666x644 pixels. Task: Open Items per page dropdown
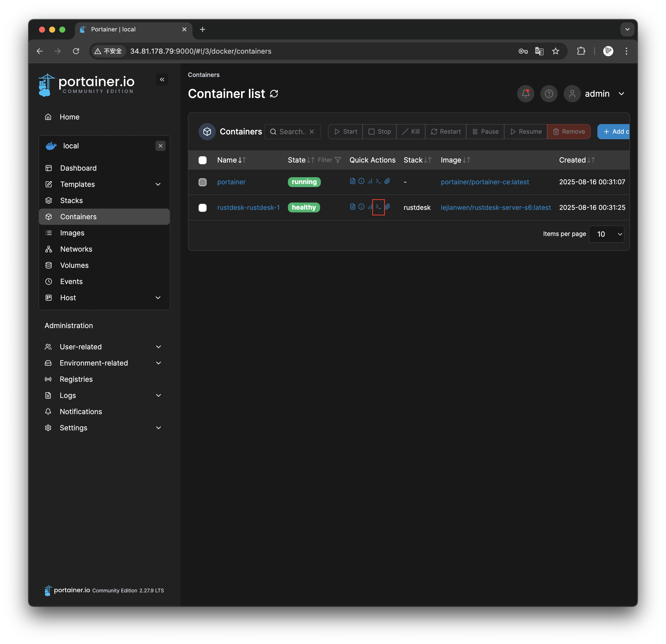click(x=606, y=234)
